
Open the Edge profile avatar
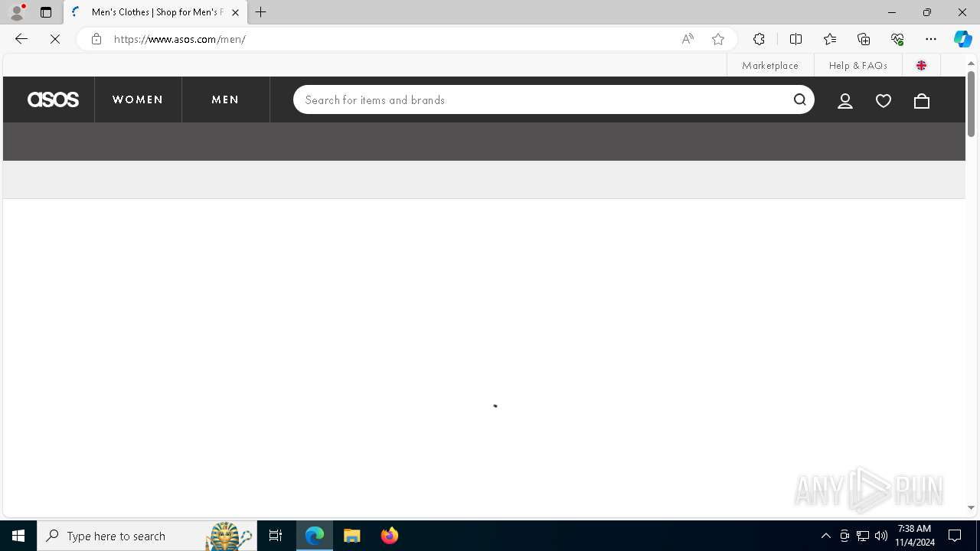(17, 12)
